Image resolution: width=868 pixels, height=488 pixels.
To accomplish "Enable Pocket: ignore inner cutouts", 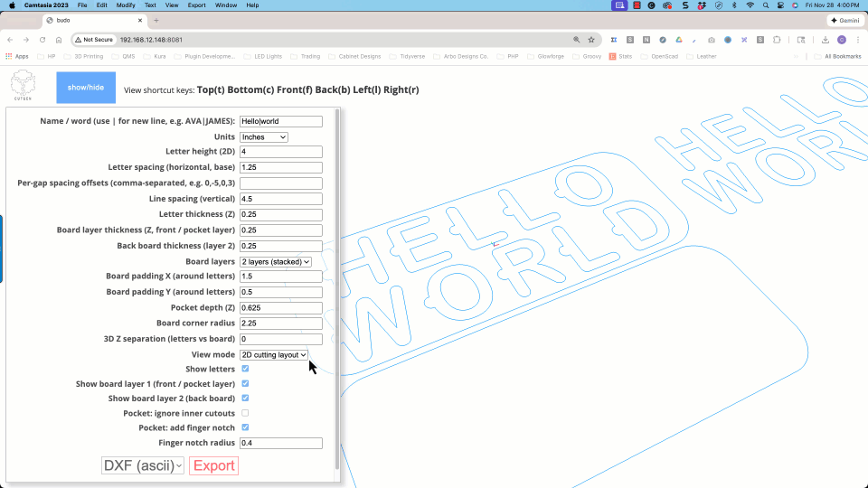I will click(246, 413).
